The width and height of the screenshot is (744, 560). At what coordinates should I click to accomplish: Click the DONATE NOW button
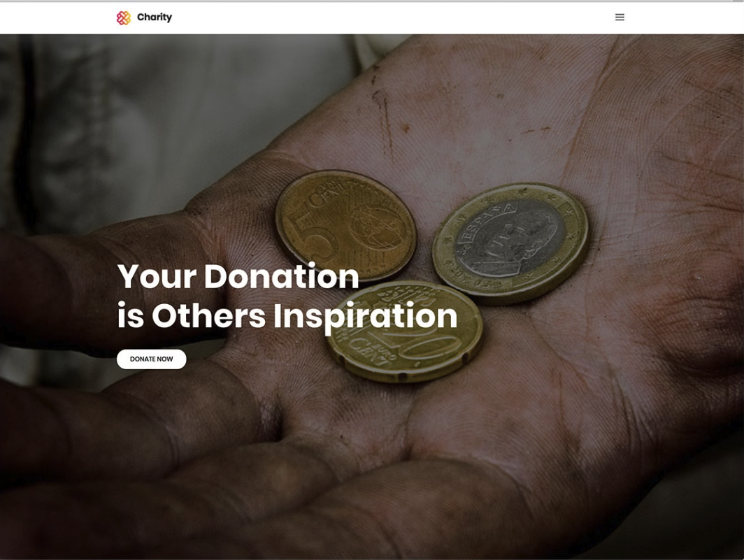[151, 359]
